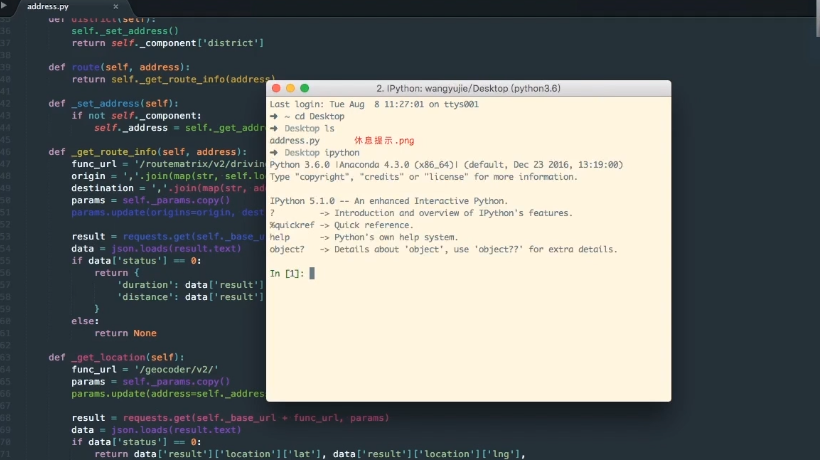820x460 pixels.
Task: Click "return self._component['district']" line
Action: (x=168, y=43)
